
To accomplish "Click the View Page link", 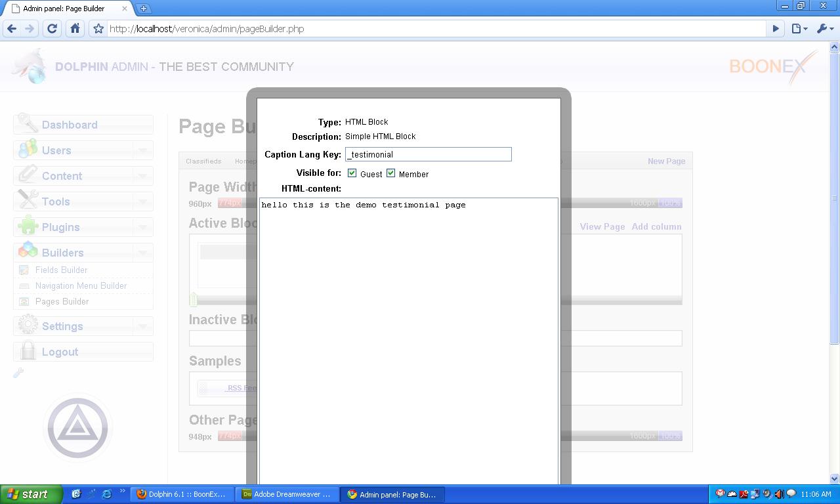I will tap(602, 226).
